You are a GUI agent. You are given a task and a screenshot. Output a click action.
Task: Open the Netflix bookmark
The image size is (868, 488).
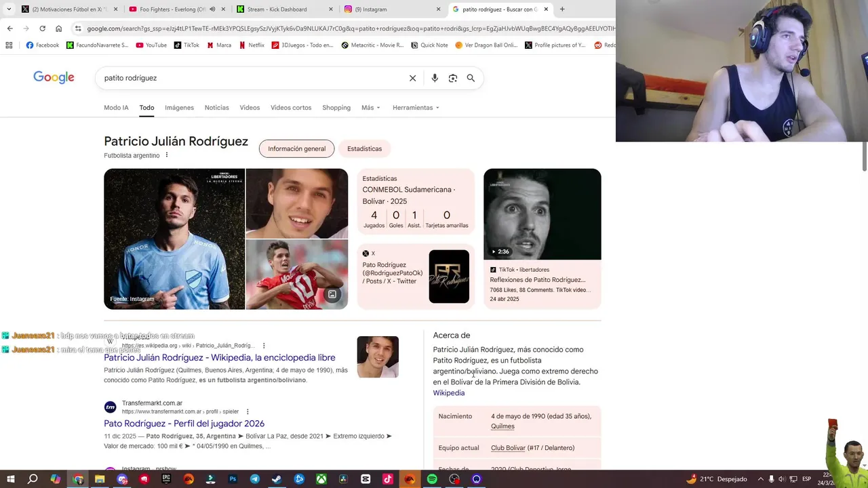(251, 45)
